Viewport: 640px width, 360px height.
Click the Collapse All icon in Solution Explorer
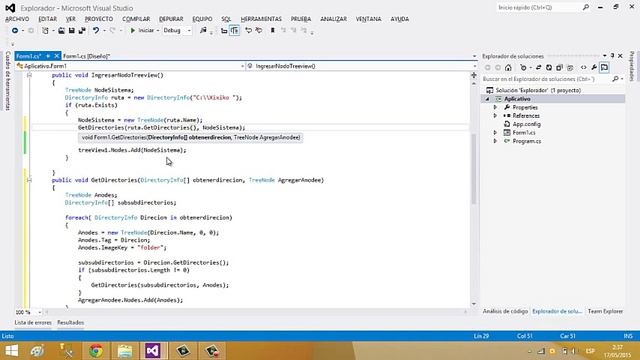coord(559,68)
